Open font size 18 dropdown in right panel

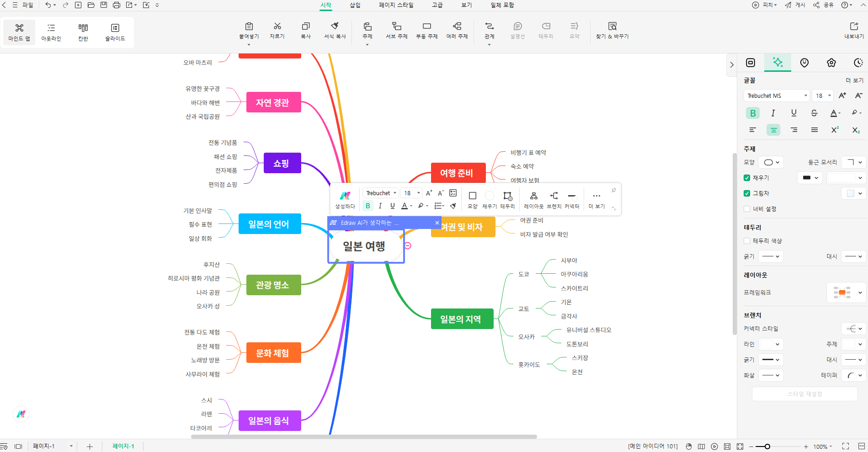[x=823, y=96]
